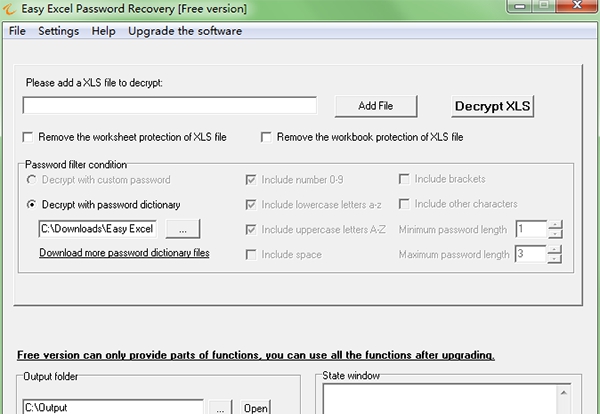The image size is (600, 414).
Task: Browse for password dictionary file
Action: coord(183,229)
